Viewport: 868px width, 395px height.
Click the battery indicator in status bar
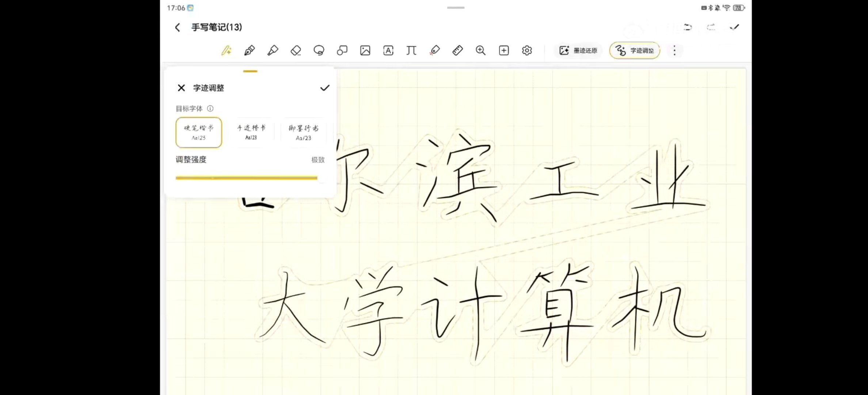739,8
